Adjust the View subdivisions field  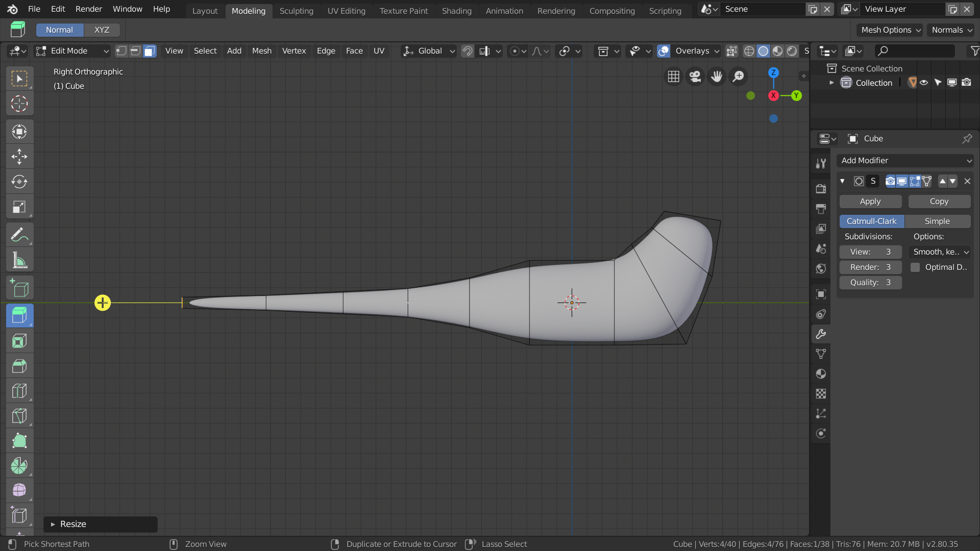870,252
